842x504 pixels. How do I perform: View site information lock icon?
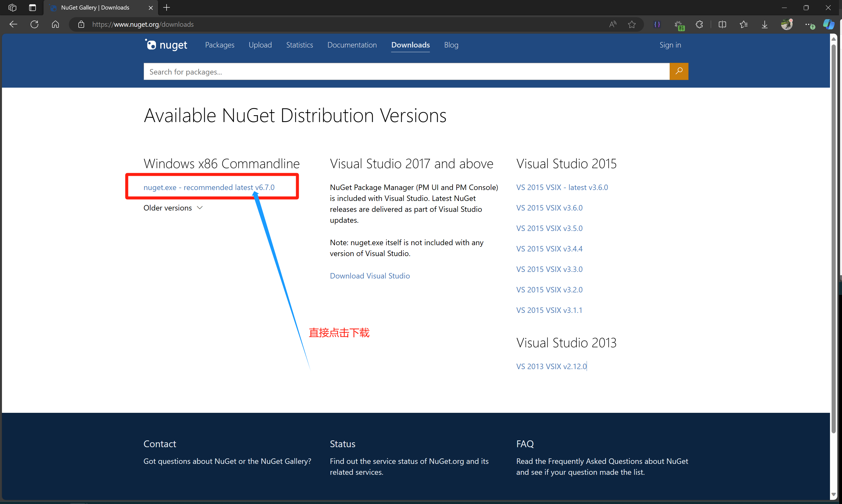coord(81,25)
